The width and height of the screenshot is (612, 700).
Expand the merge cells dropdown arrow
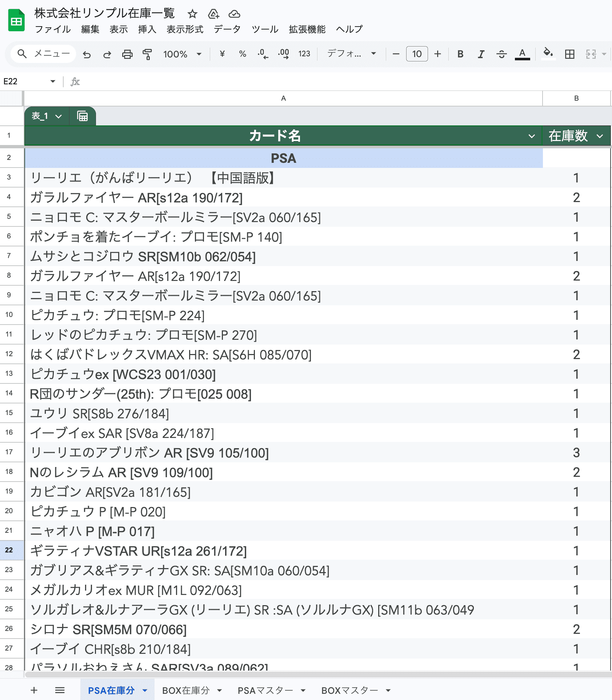pyautogui.click(x=604, y=54)
